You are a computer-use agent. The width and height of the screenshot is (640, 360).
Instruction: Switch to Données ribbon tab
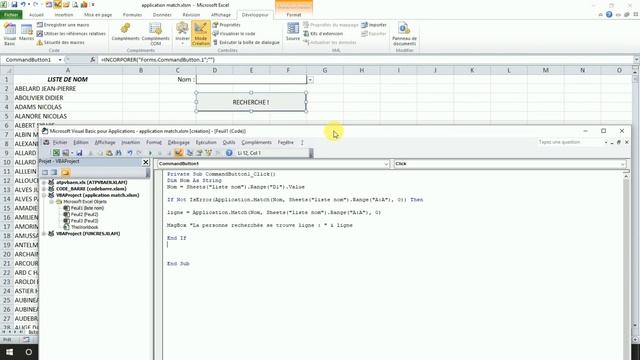coord(162,15)
